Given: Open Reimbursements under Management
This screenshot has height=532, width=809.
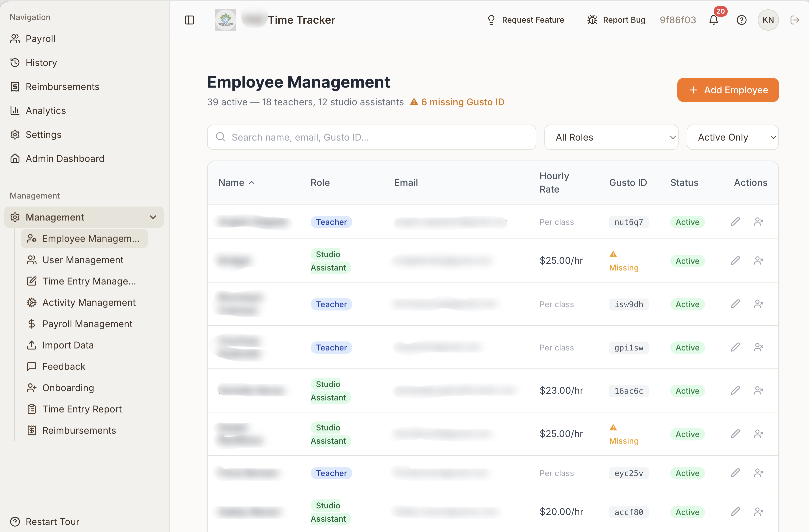Looking at the screenshot, I should pyautogui.click(x=71, y=430).
